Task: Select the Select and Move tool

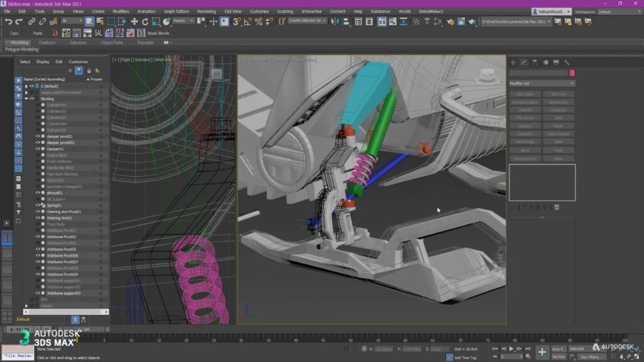Action: [135, 21]
